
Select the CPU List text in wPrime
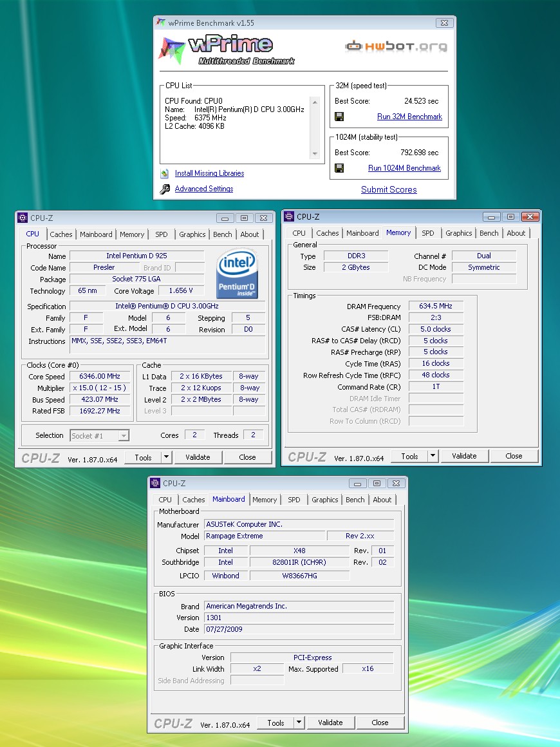point(234,113)
